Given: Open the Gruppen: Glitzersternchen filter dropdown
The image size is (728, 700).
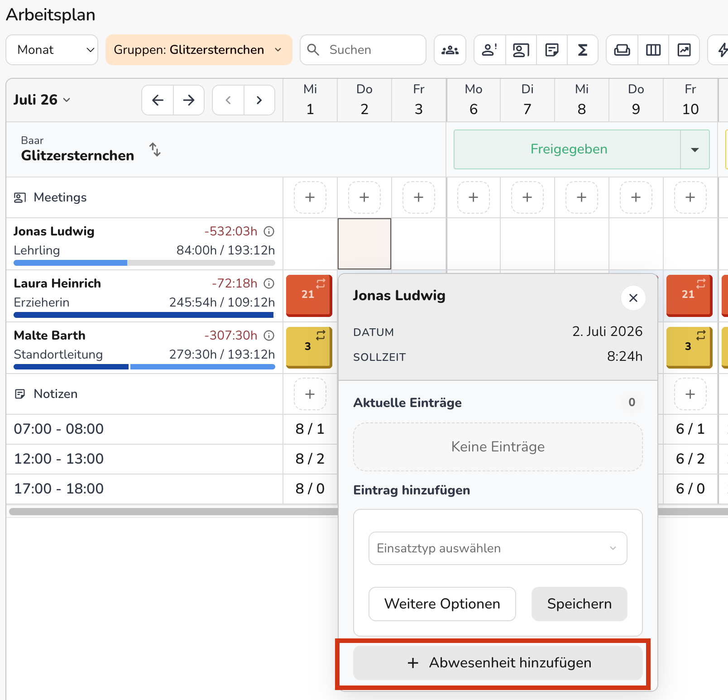Looking at the screenshot, I should [199, 50].
